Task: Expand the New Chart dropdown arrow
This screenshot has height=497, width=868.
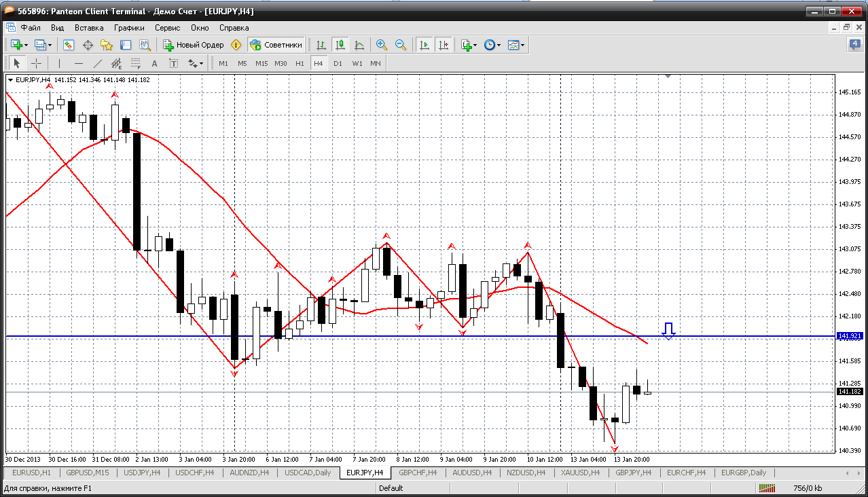Action: [26, 45]
